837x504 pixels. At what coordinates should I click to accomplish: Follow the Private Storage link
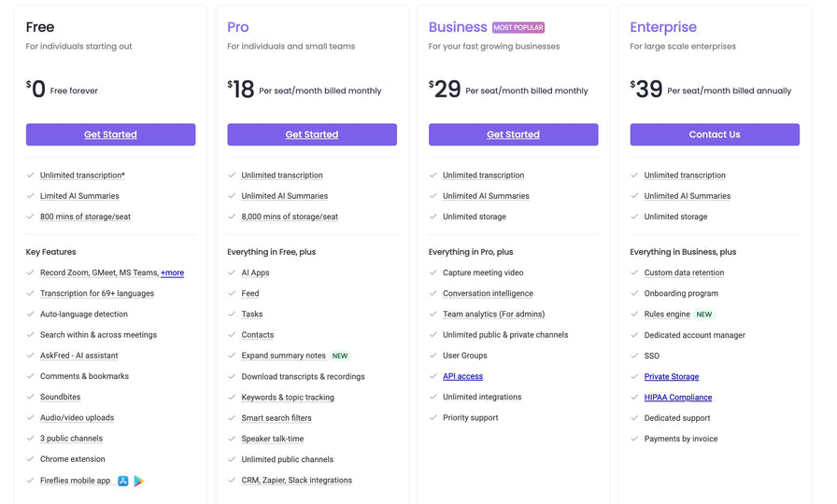pyautogui.click(x=671, y=377)
